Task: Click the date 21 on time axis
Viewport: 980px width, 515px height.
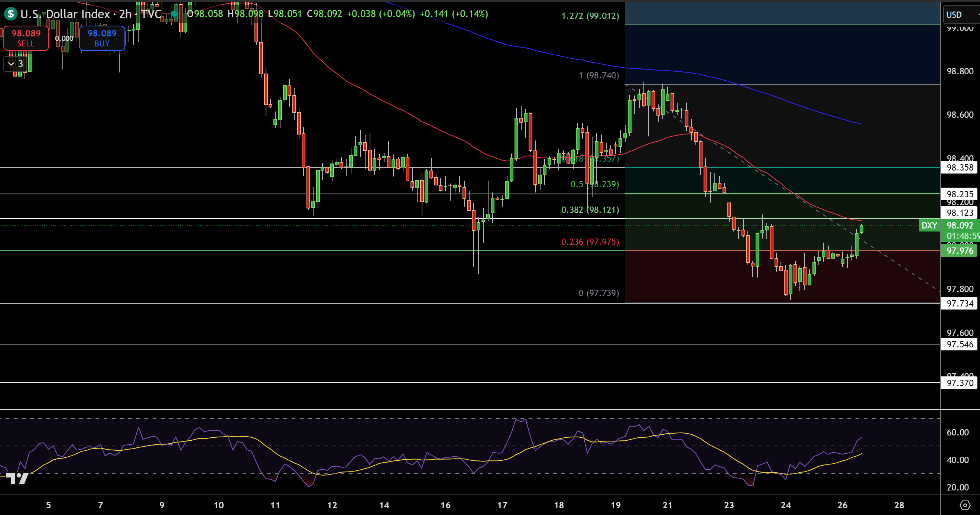Action: [x=667, y=505]
